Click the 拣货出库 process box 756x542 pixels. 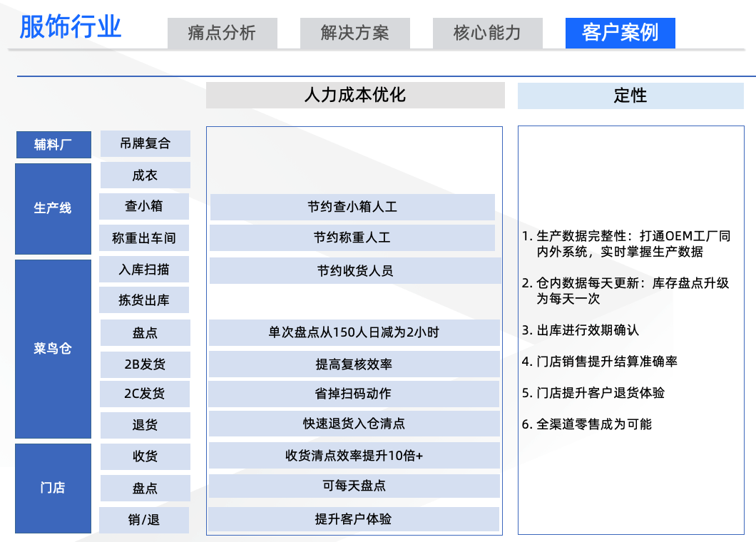coord(145,300)
